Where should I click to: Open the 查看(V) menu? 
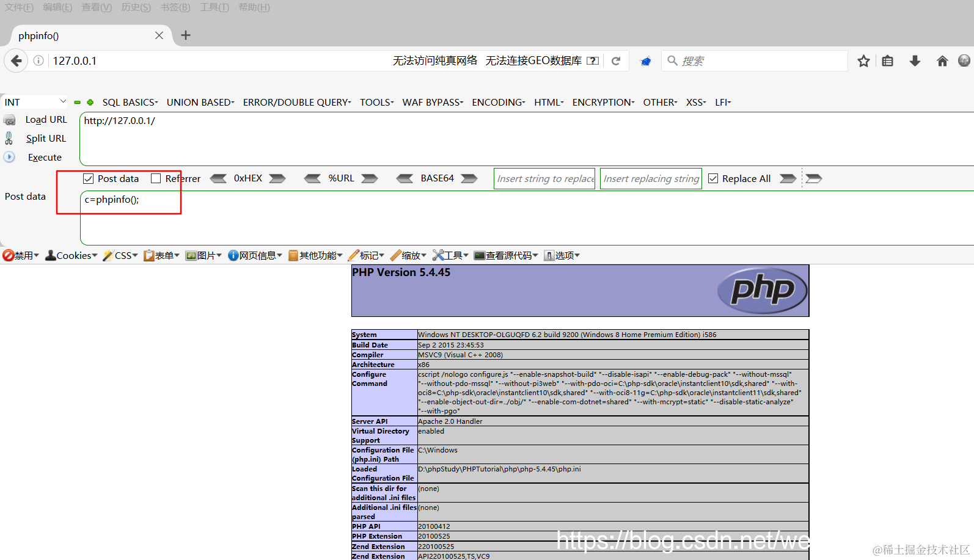click(97, 7)
